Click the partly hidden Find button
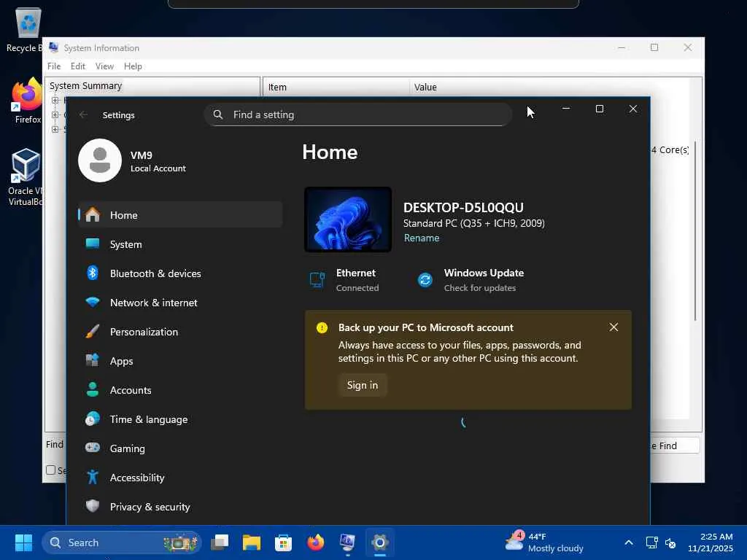The width and height of the screenshot is (747, 560). click(675, 446)
